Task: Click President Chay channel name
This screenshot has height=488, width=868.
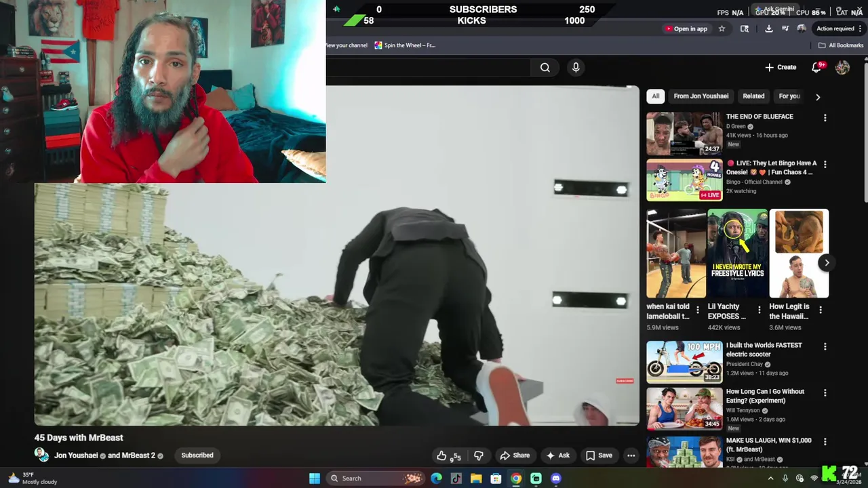Action: click(x=745, y=364)
